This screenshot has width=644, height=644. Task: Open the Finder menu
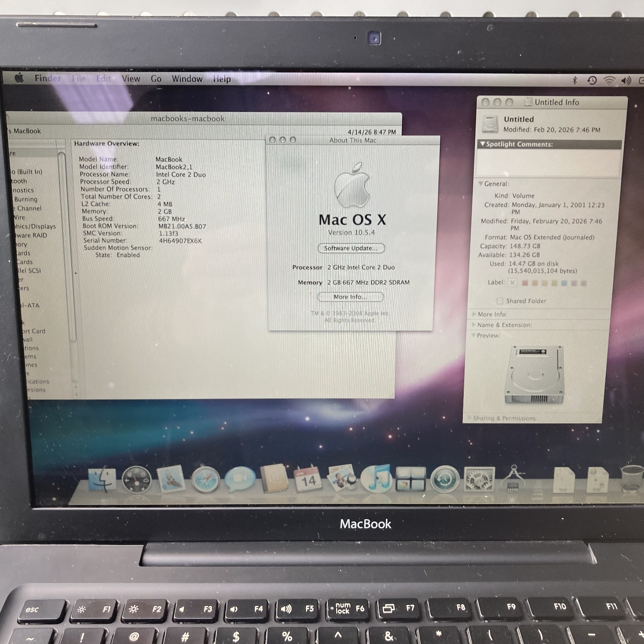(48, 78)
